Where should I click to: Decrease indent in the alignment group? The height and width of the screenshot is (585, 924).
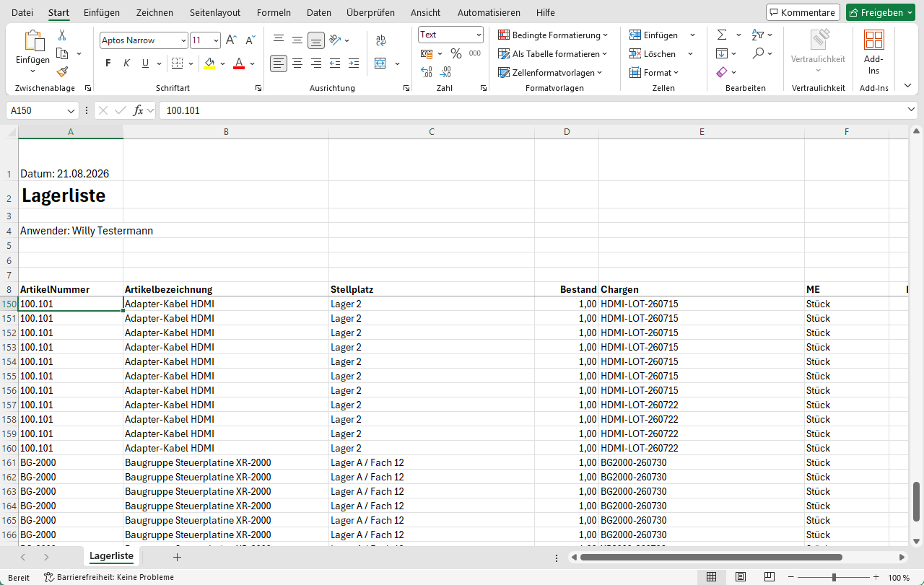click(x=335, y=63)
